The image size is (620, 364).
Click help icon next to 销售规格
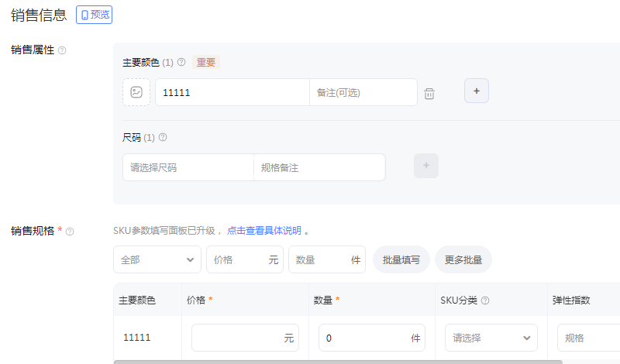pos(70,232)
